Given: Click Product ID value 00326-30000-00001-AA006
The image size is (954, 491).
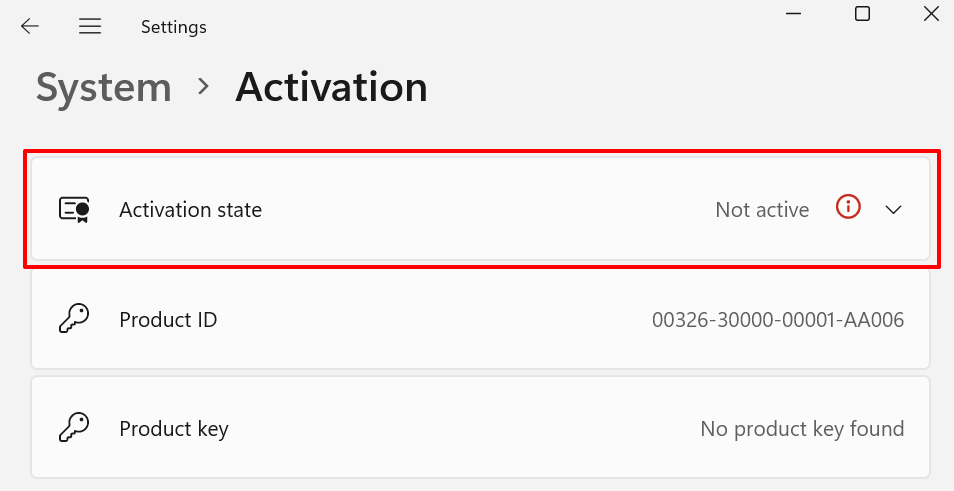Looking at the screenshot, I should click(x=778, y=320).
